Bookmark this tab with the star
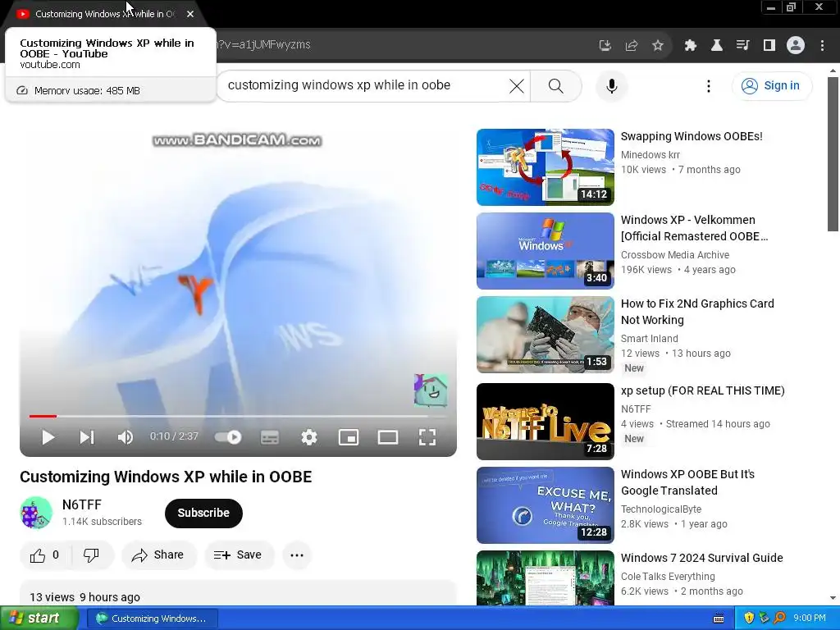 pos(658,46)
